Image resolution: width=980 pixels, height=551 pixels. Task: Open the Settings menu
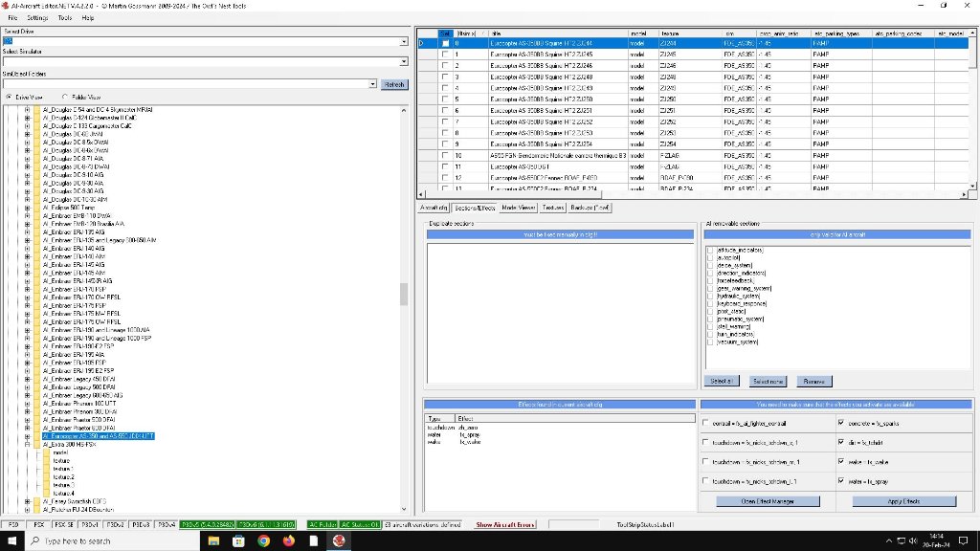[37, 18]
